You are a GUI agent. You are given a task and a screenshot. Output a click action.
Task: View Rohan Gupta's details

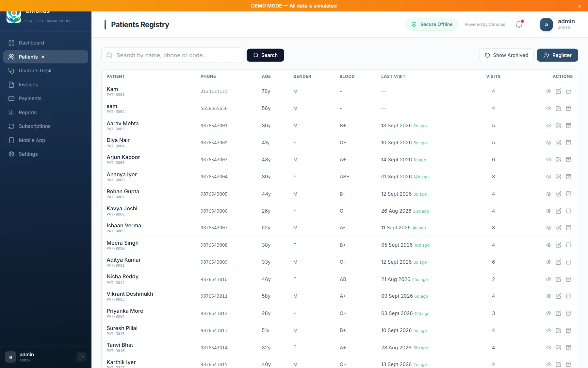point(549,194)
